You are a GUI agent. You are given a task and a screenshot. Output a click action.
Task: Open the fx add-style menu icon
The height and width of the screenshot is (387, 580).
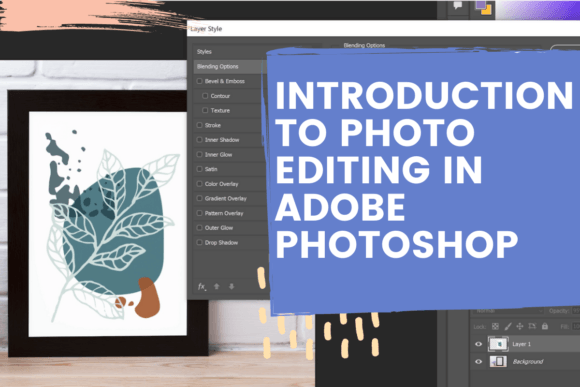point(202,287)
